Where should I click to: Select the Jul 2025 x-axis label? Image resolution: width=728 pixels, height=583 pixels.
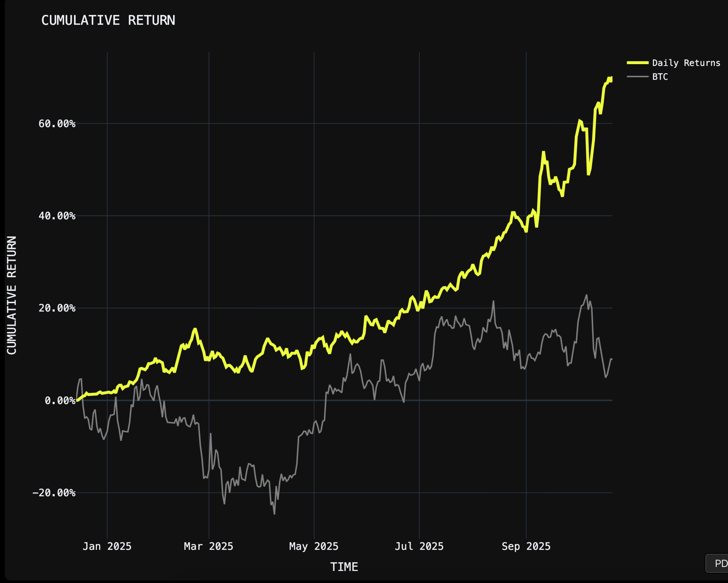point(419,546)
